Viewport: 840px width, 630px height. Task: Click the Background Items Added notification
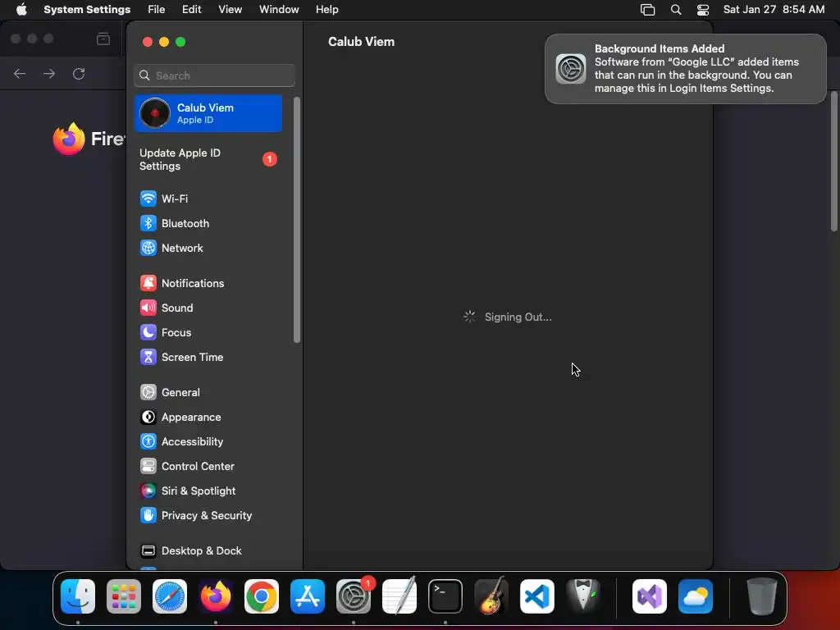tap(685, 69)
